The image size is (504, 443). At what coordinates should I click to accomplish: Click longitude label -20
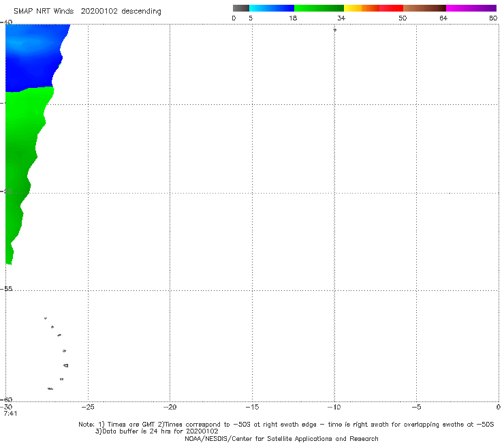170,407
